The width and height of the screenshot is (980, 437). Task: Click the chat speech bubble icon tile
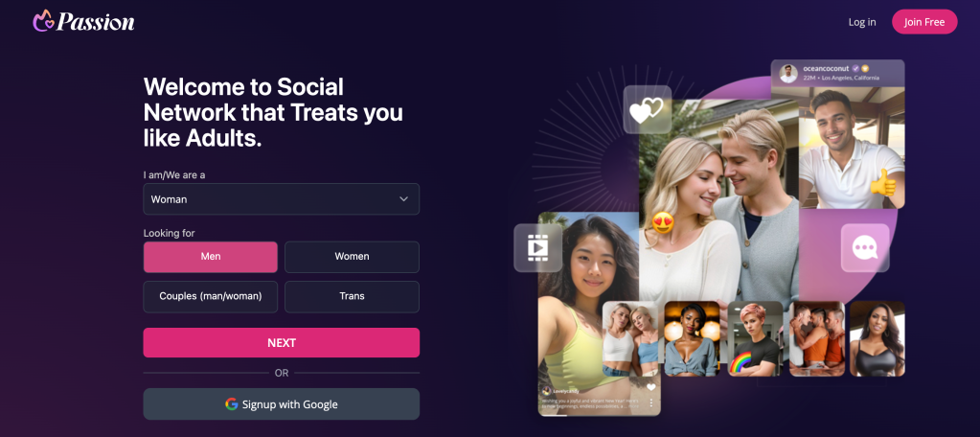pos(865,247)
